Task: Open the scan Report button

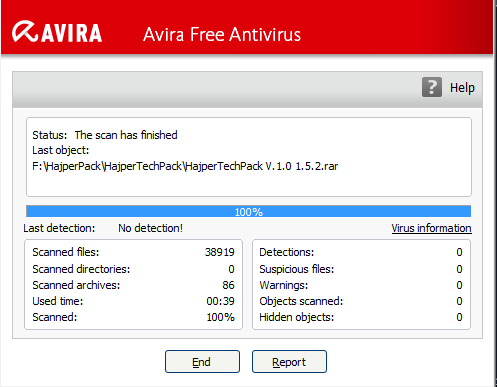Action: [289, 362]
